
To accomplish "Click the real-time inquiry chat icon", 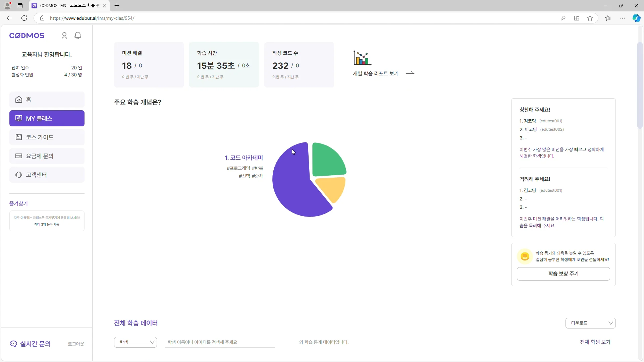I will (x=13, y=344).
